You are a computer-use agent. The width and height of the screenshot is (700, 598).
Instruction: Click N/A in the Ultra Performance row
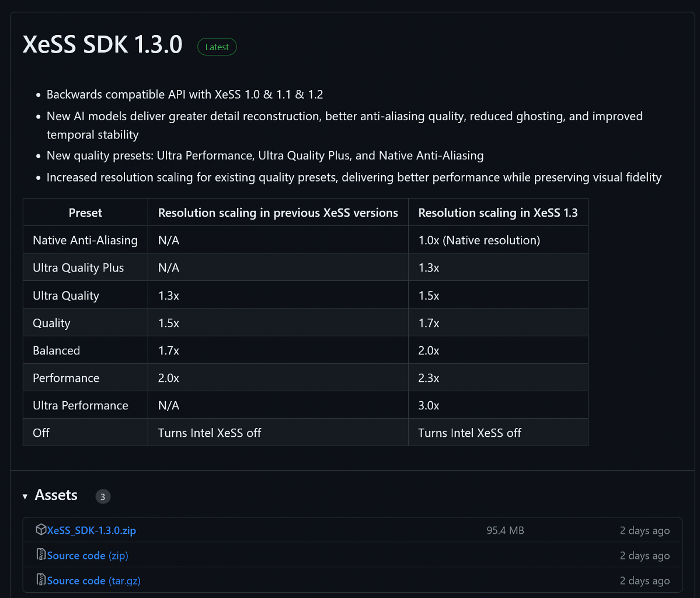(x=169, y=405)
